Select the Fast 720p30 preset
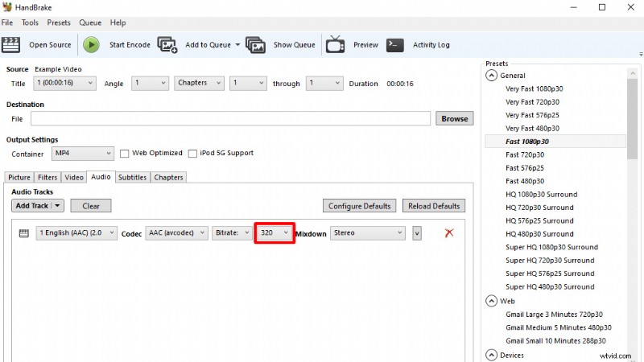Viewport: 644px width, 362px height. 525,154
